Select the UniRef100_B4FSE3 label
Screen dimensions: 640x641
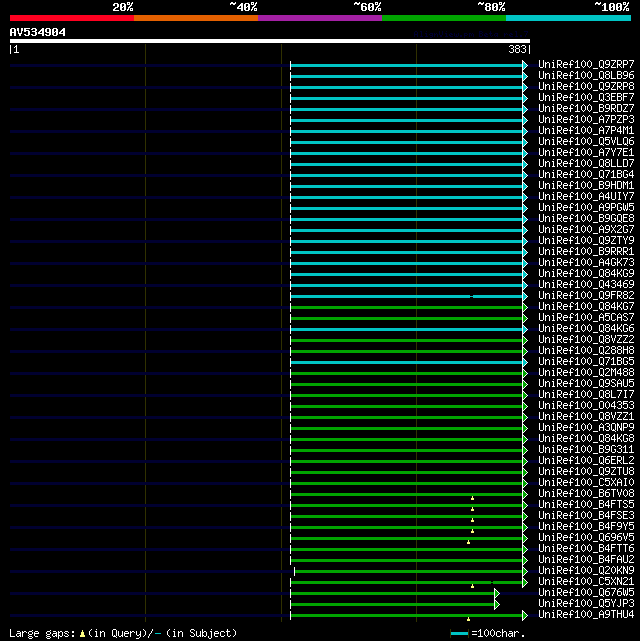coord(586,515)
